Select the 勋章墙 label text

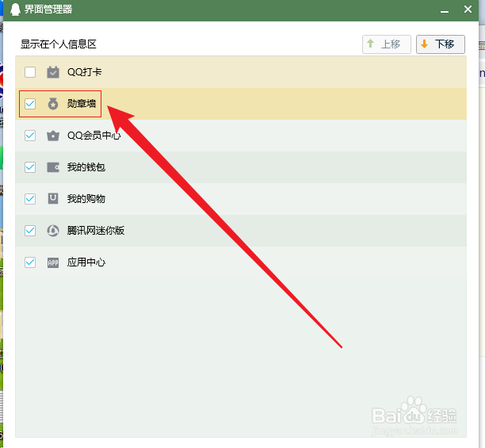click(x=82, y=104)
